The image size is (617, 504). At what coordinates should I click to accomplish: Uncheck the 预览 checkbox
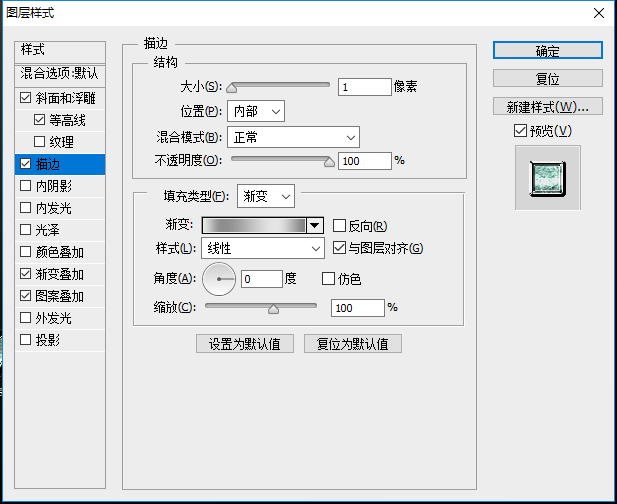[x=519, y=131]
